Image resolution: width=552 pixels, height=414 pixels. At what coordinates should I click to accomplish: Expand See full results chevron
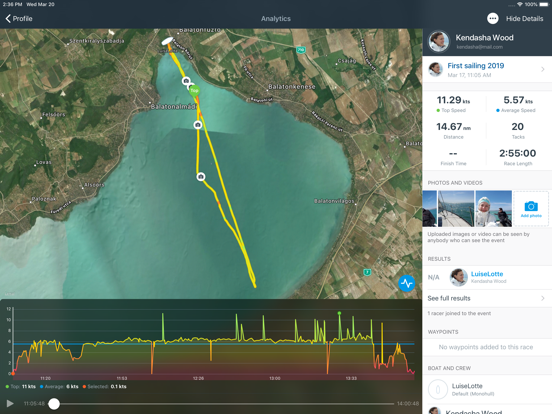[543, 298]
